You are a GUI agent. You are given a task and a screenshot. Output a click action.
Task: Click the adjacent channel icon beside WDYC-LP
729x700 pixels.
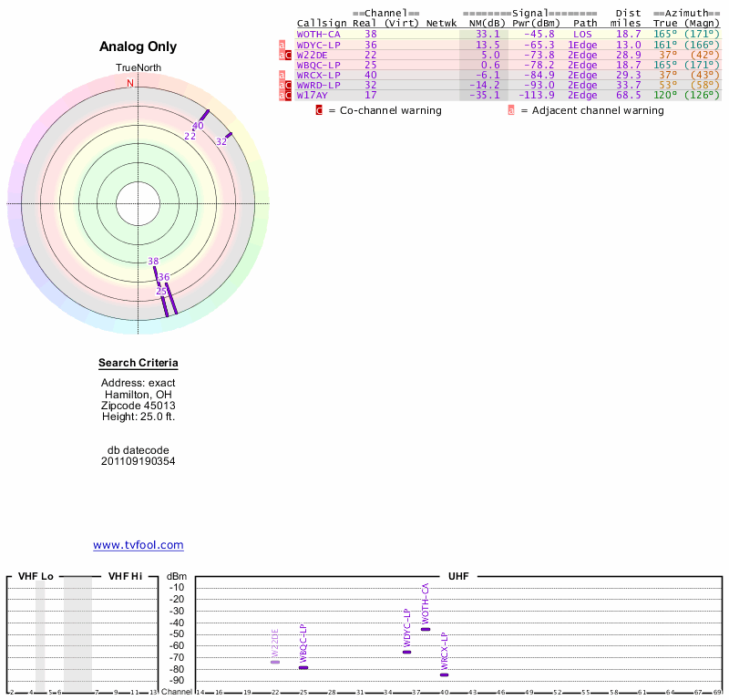point(282,45)
